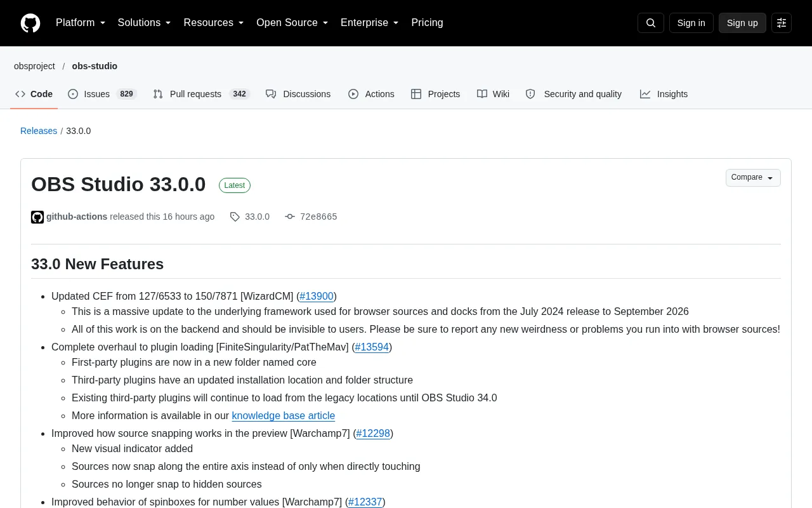Click the github-actions avatar icon
This screenshot has height=508, width=812.
click(x=37, y=217)
